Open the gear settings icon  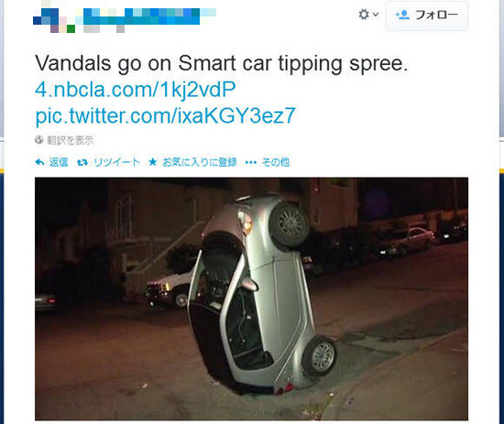(x=364, y=15)
